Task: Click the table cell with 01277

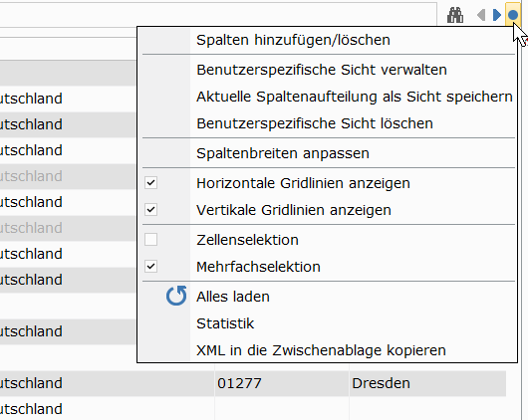Action: point(282,383)
